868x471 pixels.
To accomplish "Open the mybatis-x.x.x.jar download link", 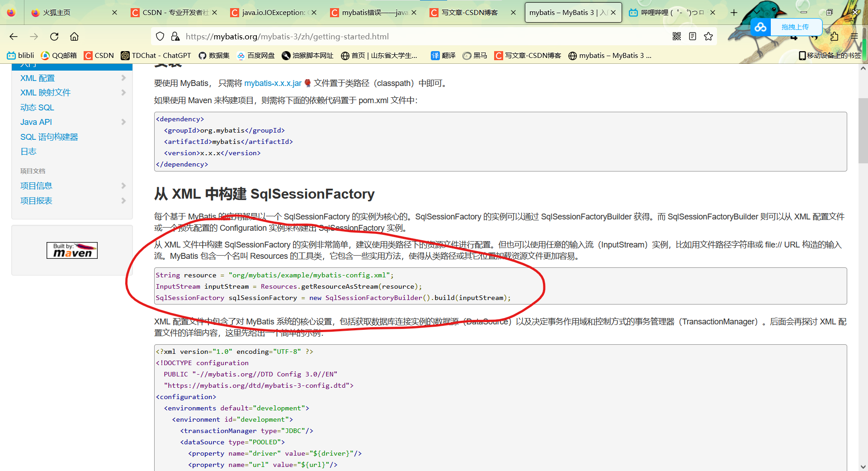I will pyautogui.click(x=273, y=83).
